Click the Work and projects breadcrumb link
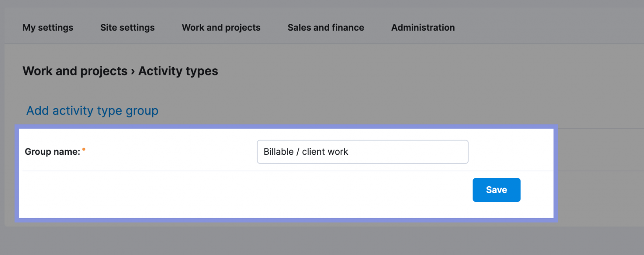 [x=75, y=71]
